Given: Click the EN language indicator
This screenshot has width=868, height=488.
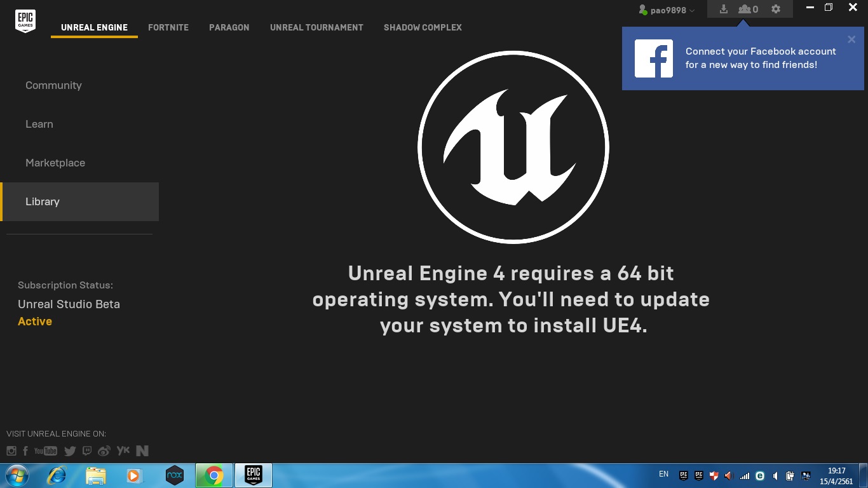Looking at the screenshot, I should click(x=663, y=474).
